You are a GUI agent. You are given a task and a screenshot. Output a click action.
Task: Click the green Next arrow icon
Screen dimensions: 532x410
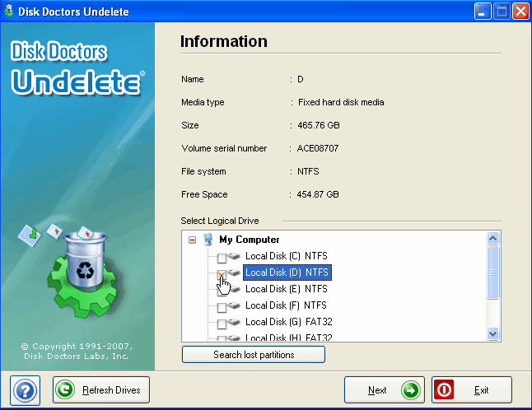411,390
